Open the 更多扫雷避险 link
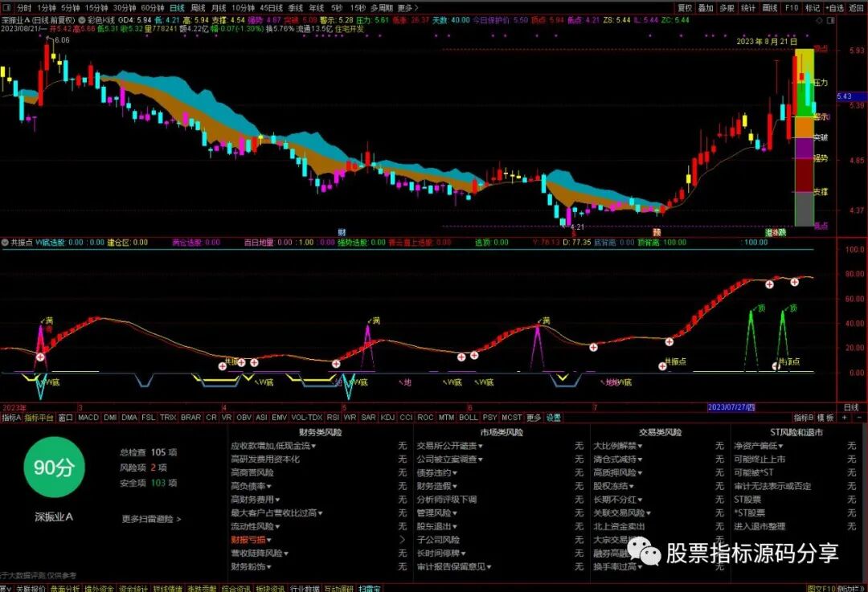The image size is (868, 592). (151, 519)
